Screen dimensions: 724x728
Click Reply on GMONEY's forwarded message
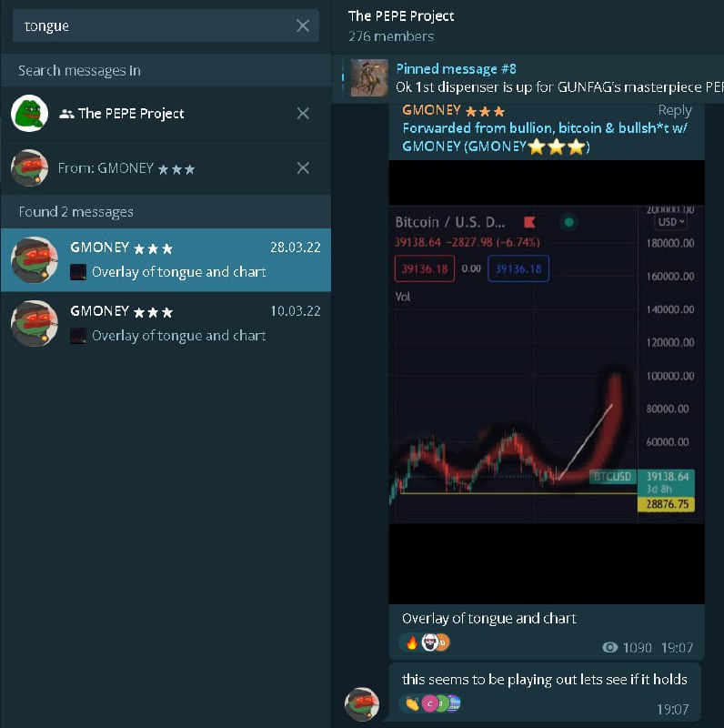pos(674,110)
